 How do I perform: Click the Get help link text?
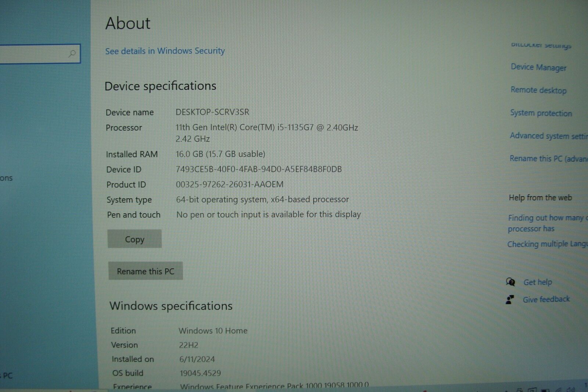point(538,282)
